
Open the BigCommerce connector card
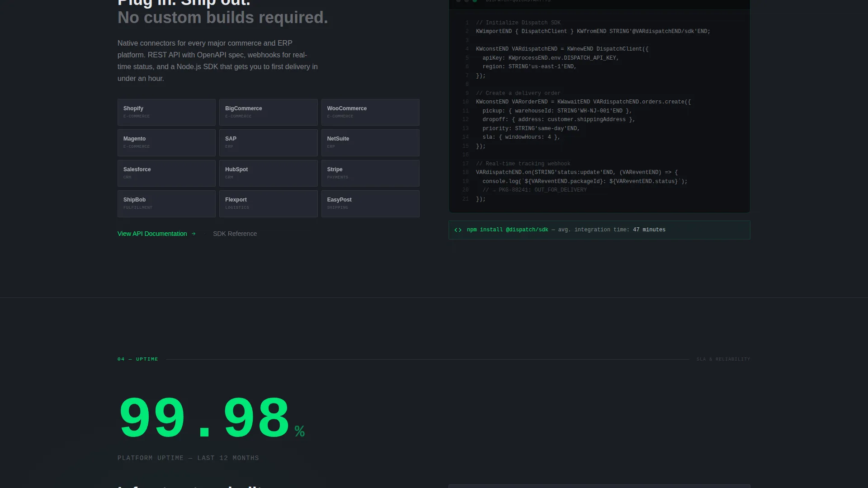coord(268,112)
